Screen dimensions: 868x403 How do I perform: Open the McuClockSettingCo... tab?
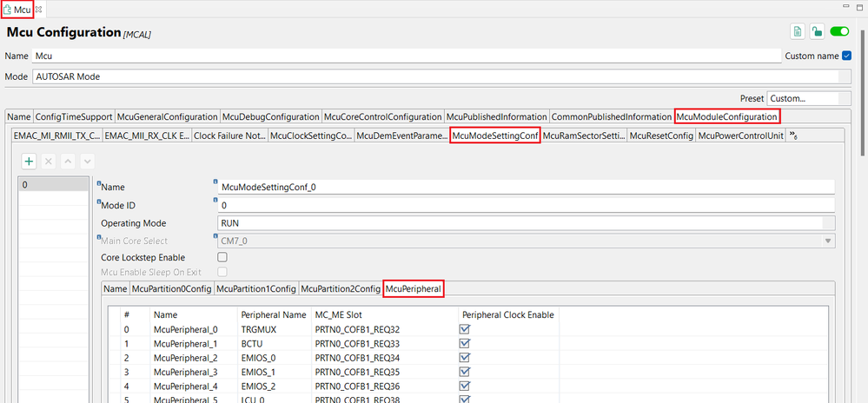(x=310, y=135)
